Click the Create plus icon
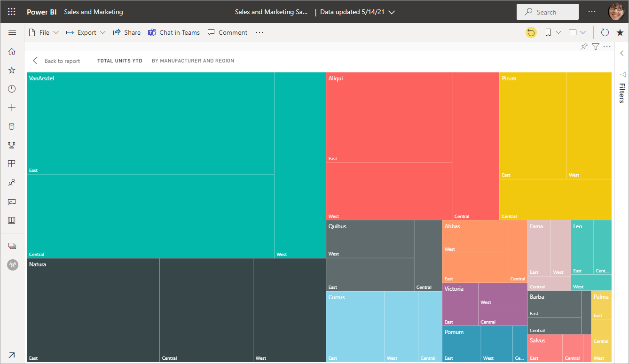Screen dimensions: 629x364 [12, 108]
